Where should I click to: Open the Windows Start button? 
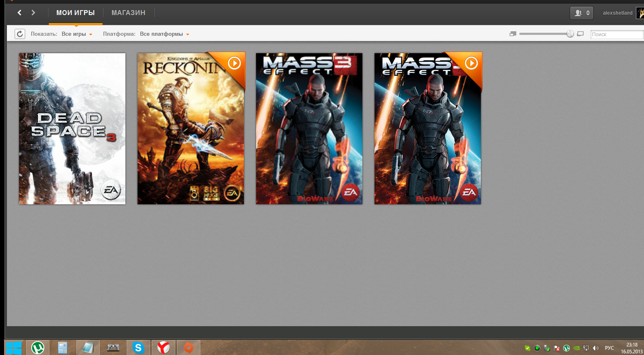[13, 348]
